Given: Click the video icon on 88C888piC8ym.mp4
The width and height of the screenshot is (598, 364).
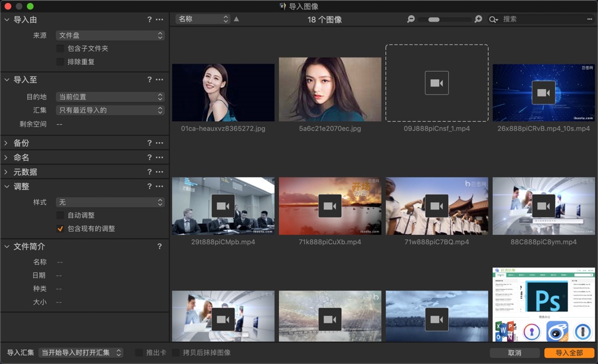Looking at the screenshot, I should [x=544, y=206].
